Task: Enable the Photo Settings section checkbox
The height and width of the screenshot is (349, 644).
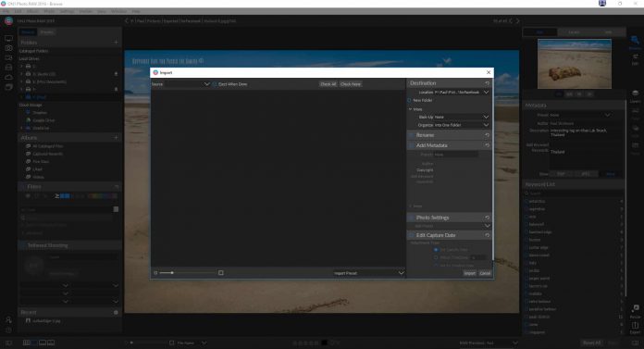Action: click(x=412, y=218)
